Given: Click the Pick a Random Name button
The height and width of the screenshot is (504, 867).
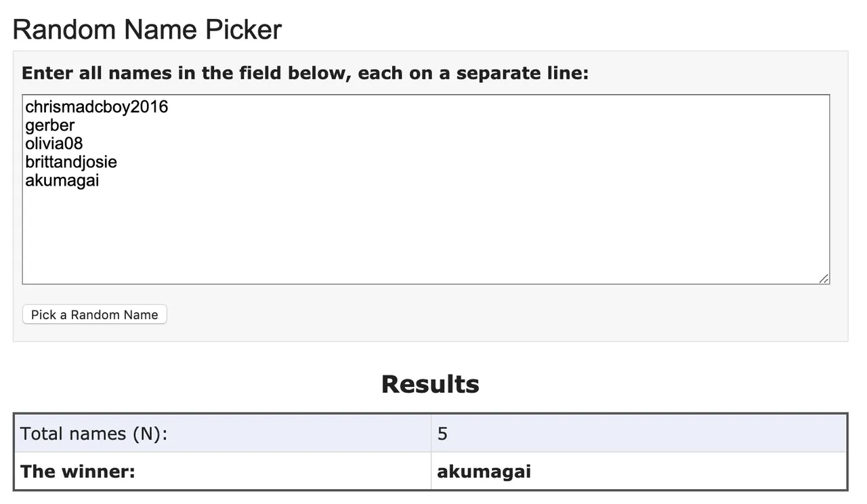Looking at the screenshot, I should (94, 315).
